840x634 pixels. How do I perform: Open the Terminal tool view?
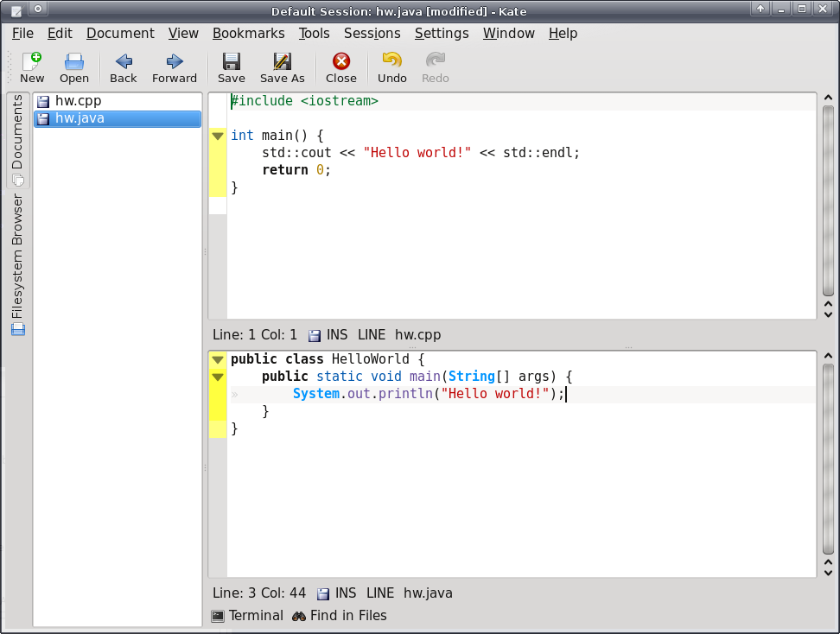(x=247, y=616)
